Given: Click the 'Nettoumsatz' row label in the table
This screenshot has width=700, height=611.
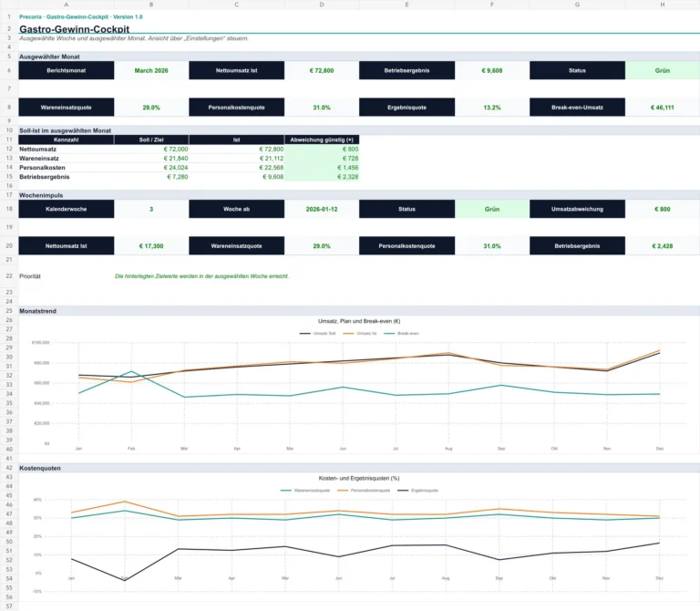Looking at the screenshot, I should (66, 150).
